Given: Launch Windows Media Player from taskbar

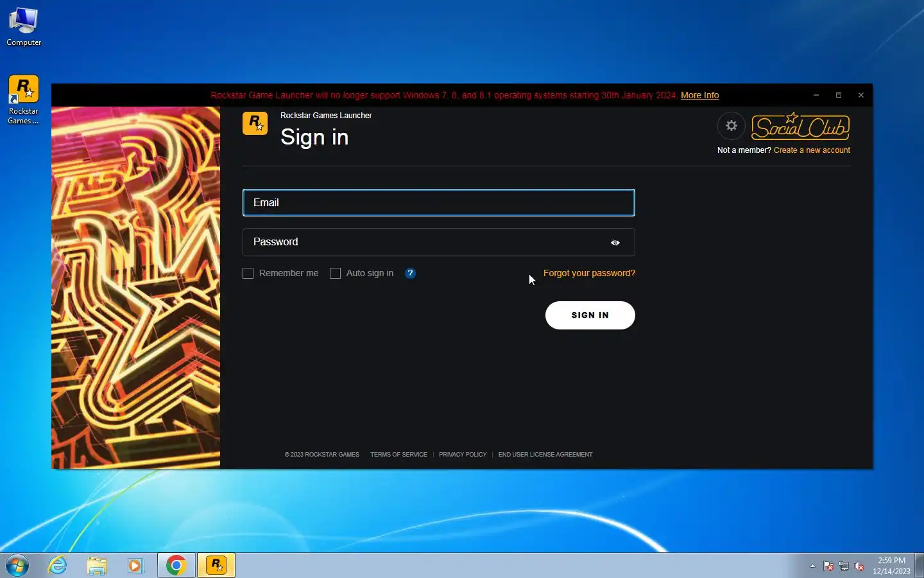Looking at the screenshot, I should click(135, 565).
